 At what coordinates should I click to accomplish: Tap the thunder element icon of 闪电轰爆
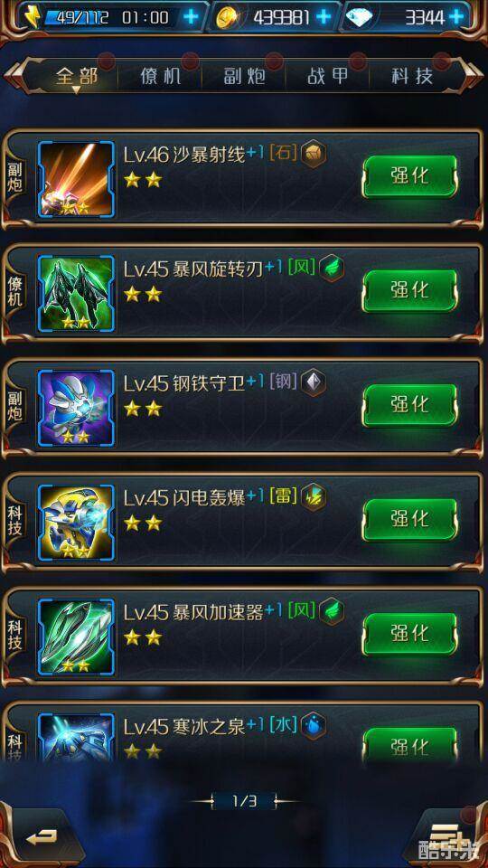pyautogui.click(x=314, y=496)
